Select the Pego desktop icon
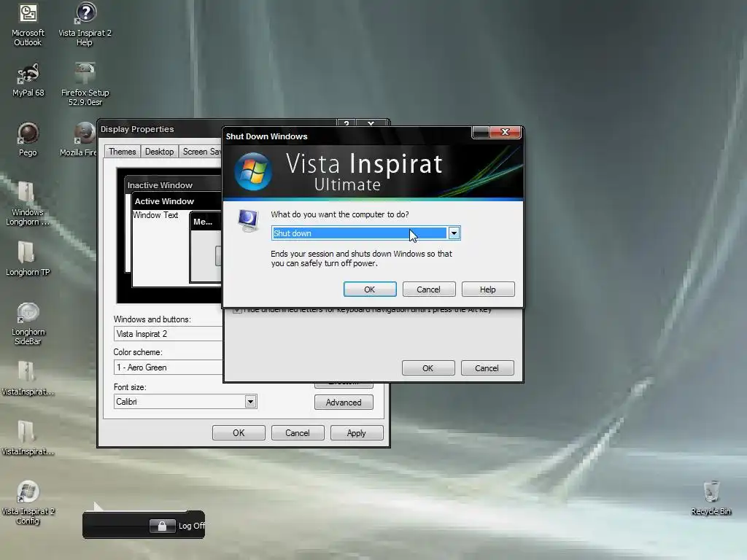The height and width of the screenshot is (560, 747). pos(28,139)
